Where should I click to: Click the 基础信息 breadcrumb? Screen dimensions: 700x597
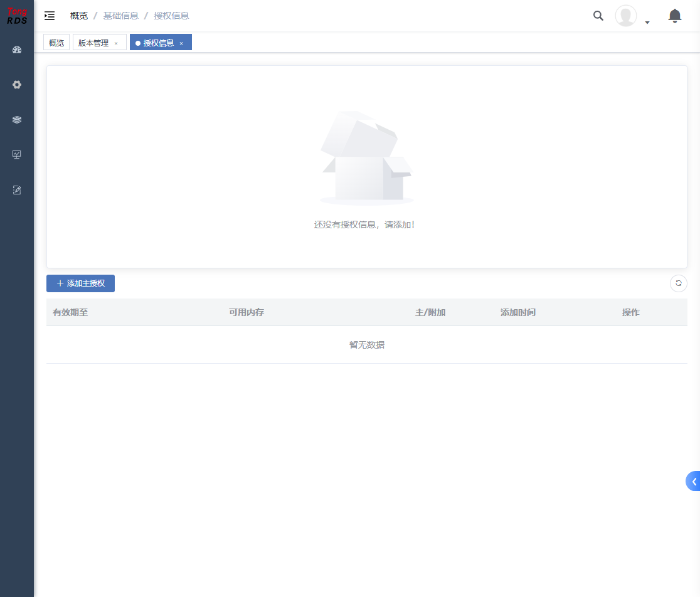click(x=121, y=16)
